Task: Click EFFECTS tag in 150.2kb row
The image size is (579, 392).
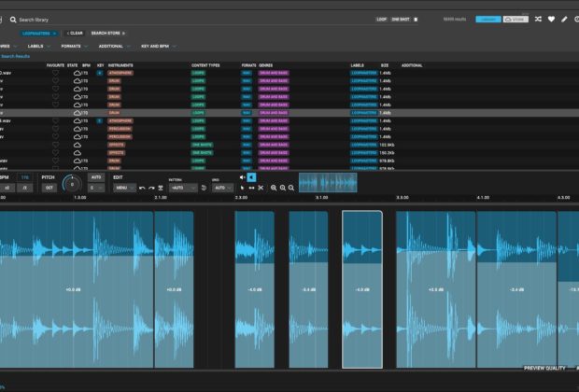Action: (x=116, y=153)
